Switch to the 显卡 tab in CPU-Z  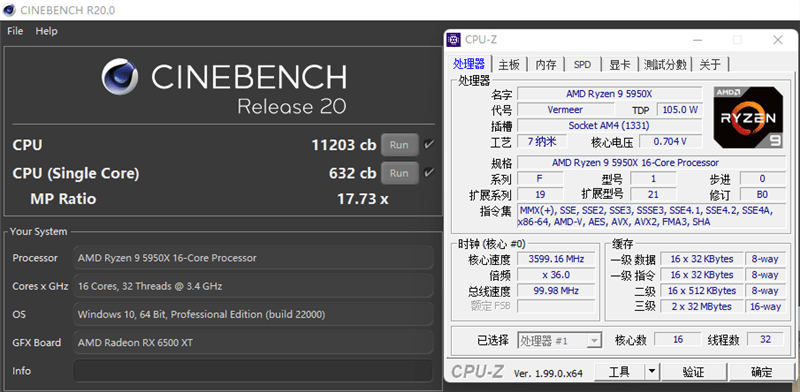pos(619,65)
